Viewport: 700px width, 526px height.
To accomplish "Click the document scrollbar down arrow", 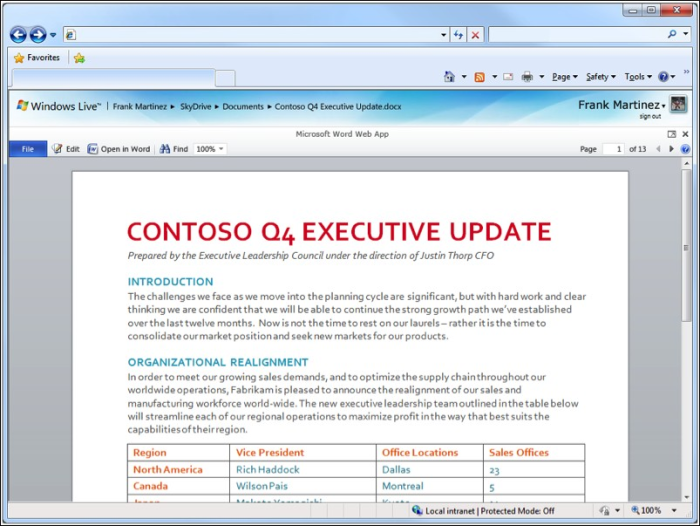I will coord(686,497).
